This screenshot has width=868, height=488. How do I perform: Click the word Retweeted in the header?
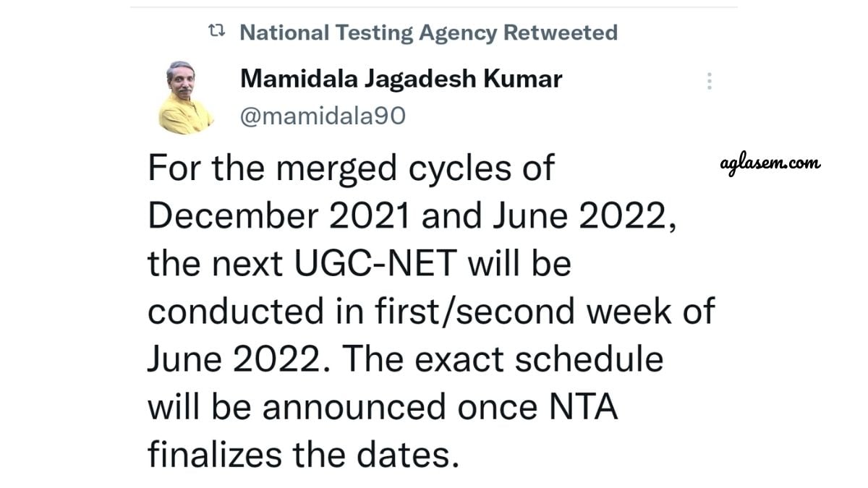pyautogui.click(x=561, y=33)
